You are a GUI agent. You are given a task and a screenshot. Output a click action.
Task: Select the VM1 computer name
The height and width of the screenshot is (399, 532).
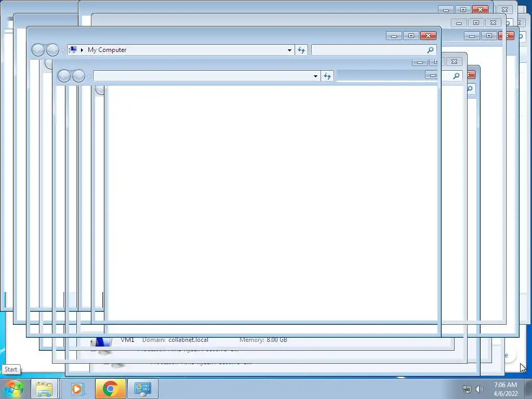pyautogui.click(x=128, y=340)
